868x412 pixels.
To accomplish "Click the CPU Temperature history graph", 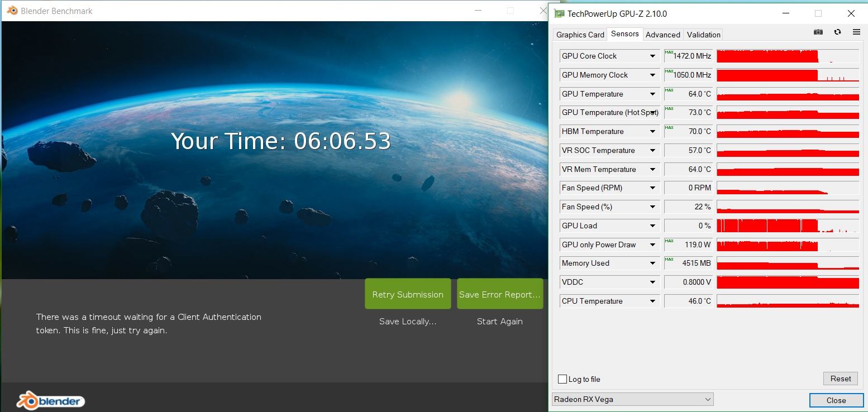I will click(788, 301).
